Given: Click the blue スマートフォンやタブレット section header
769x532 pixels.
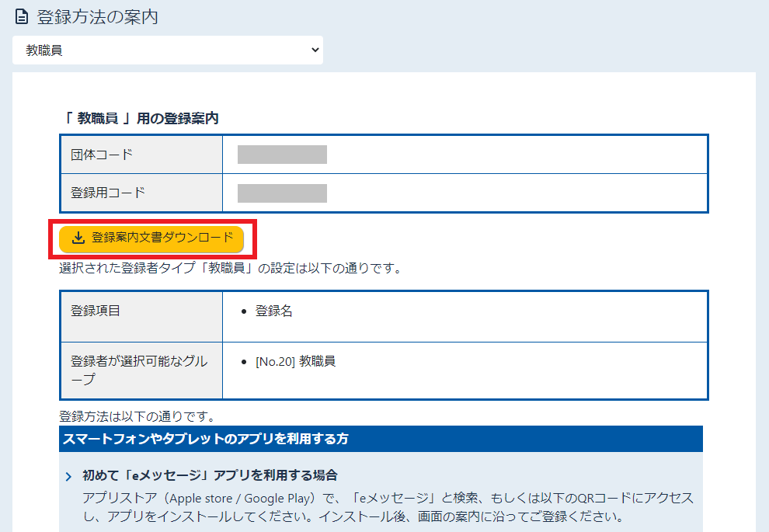Looking at the screenshot, I should 381,439.
